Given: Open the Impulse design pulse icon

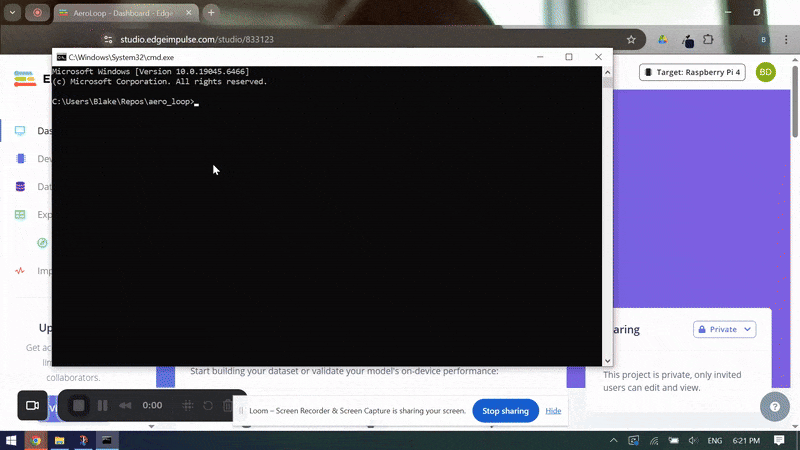Looking at the screenshot, I should coord(20,270).
